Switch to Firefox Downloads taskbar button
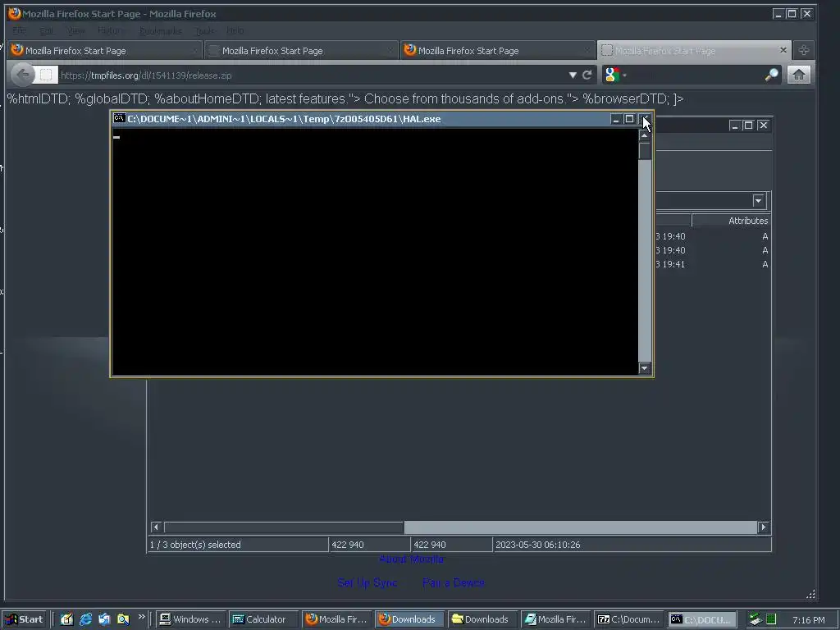 coord(409,619)
